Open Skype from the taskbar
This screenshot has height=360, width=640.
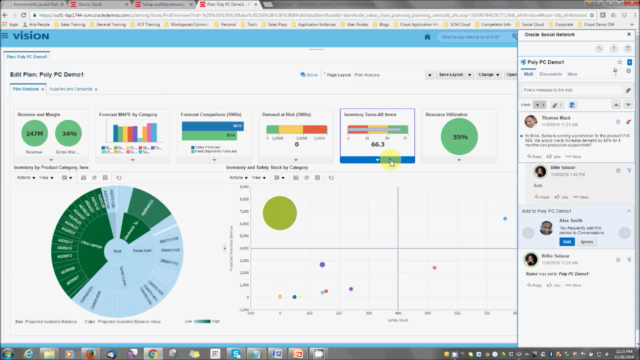pyautogui.click(x=236, y=353)
